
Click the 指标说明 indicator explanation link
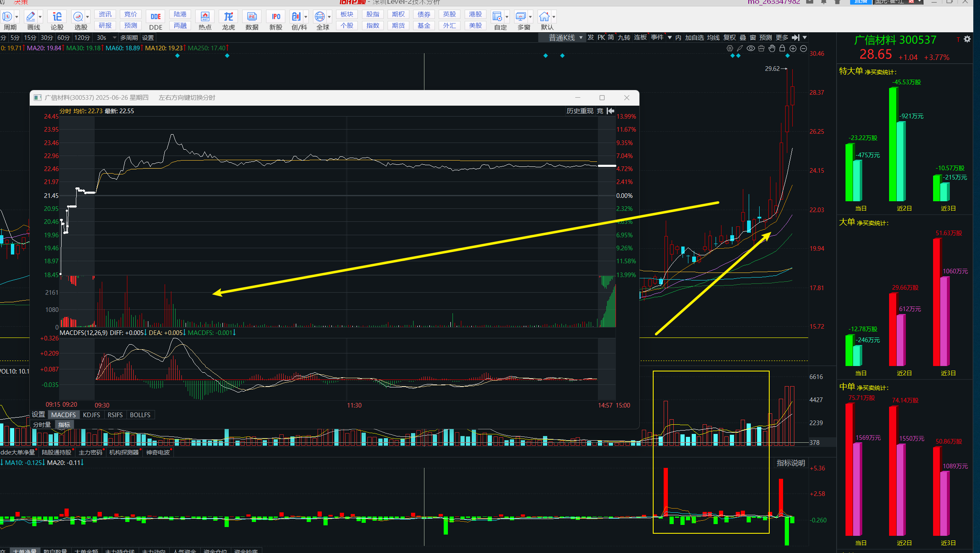point(791,463)
